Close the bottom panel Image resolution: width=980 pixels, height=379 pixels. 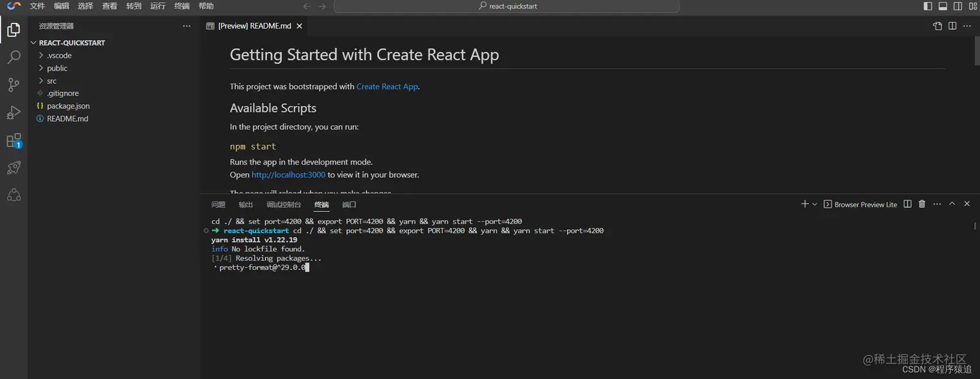tap(967, 204)
